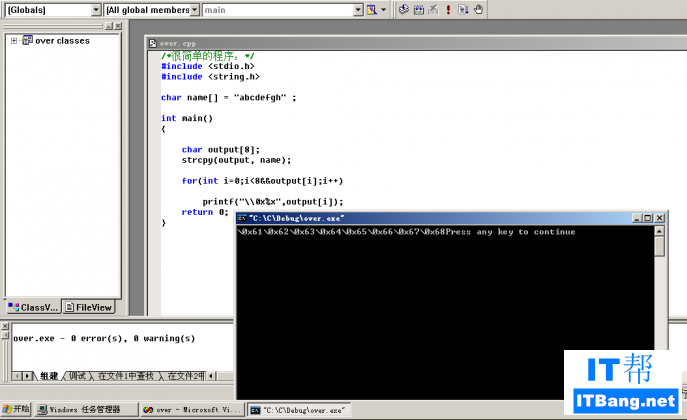The height and width of the screenshot is (420, 687).
Task: Click the console vertical scrollbar thumb
Action: [659, 246]
